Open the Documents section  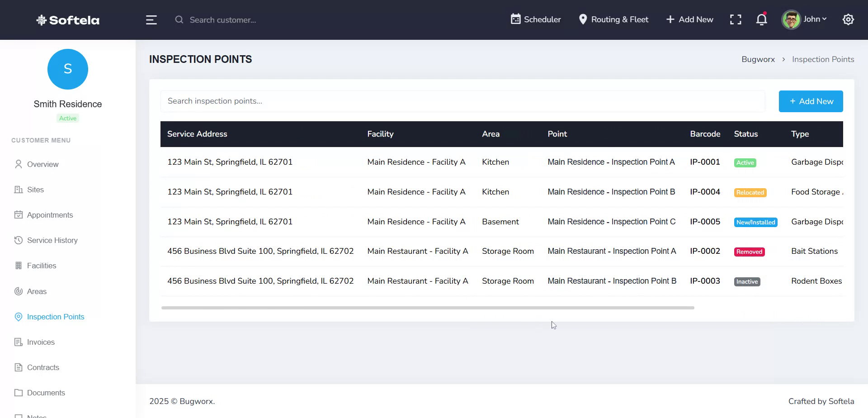click(x=46, y=393)
